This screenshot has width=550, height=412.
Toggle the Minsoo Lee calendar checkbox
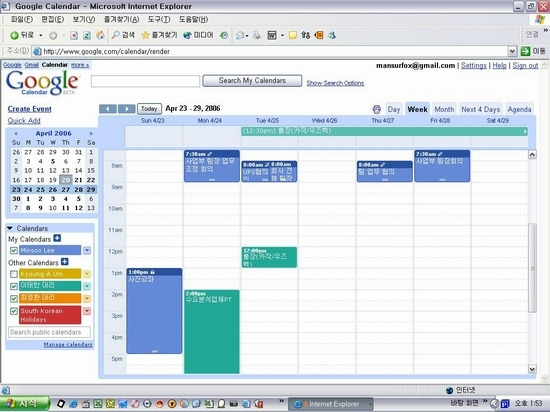[14, 250]
